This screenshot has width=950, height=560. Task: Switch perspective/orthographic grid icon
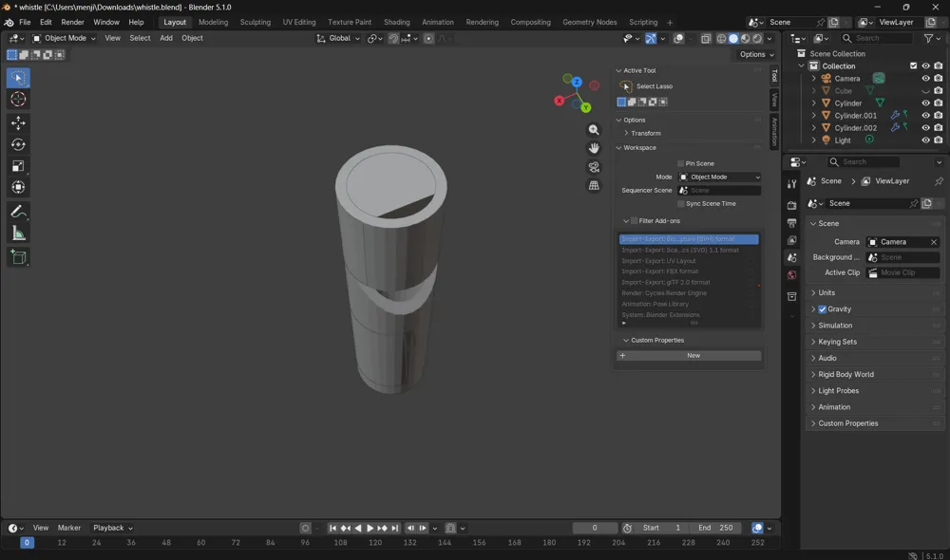pyautogui.click(x=594, y=185)
